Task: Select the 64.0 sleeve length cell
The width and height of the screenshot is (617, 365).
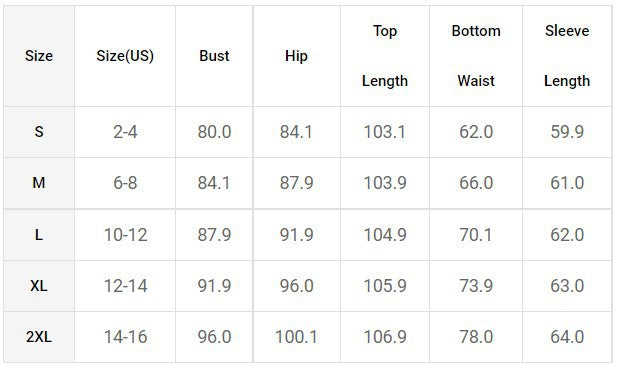Action: 567,337
